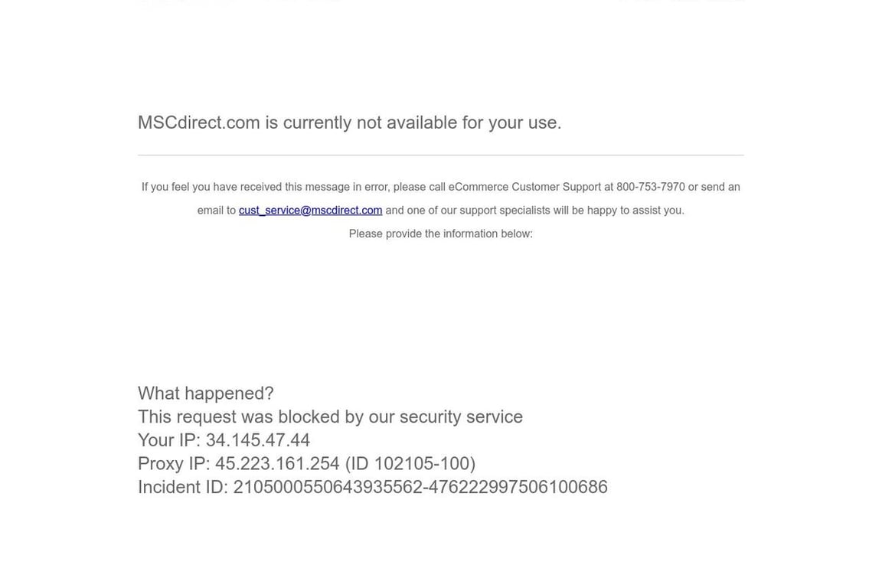Screen dimensions: 882x588
Task: Click 'Please provide the information below' text
Action: (x=440, y=234)
